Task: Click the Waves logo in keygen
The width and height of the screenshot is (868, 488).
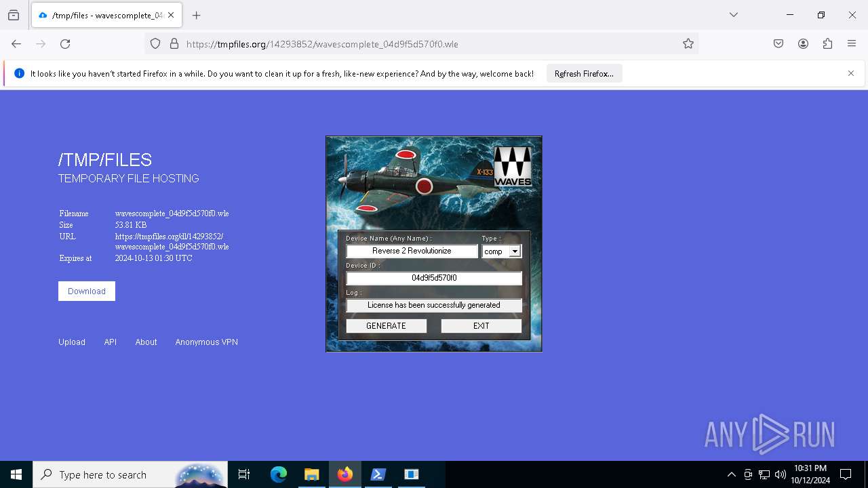Action: click(513, 166)
